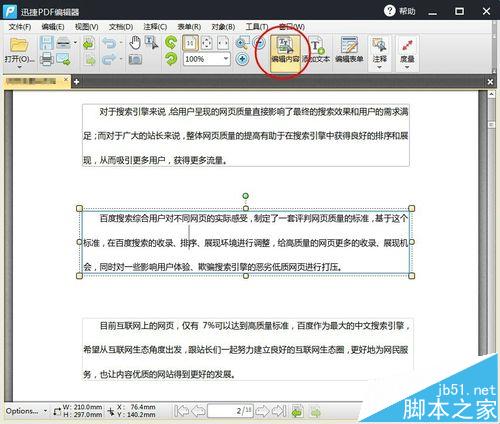The image size is (500, 424).
Task: Click the page dimensions W: 210.0mm readout
Action: [82, 407]
